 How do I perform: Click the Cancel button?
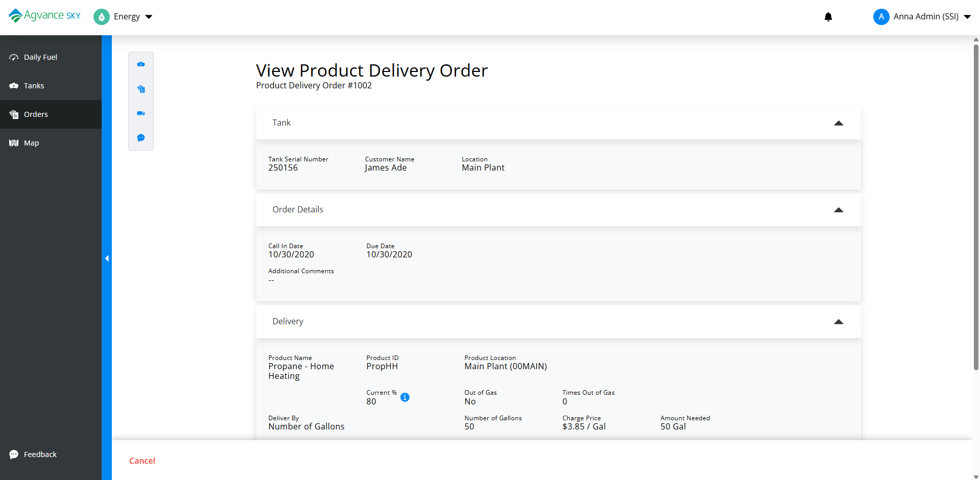(142, 461)
